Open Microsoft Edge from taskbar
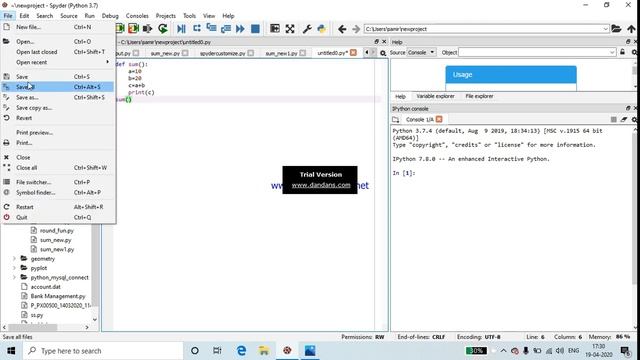 pos(241,351)
